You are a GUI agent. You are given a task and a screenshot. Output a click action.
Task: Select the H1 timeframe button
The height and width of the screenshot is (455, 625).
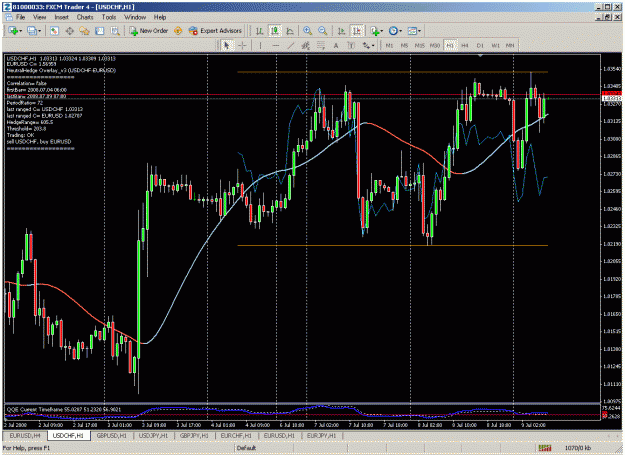[450, 45]
